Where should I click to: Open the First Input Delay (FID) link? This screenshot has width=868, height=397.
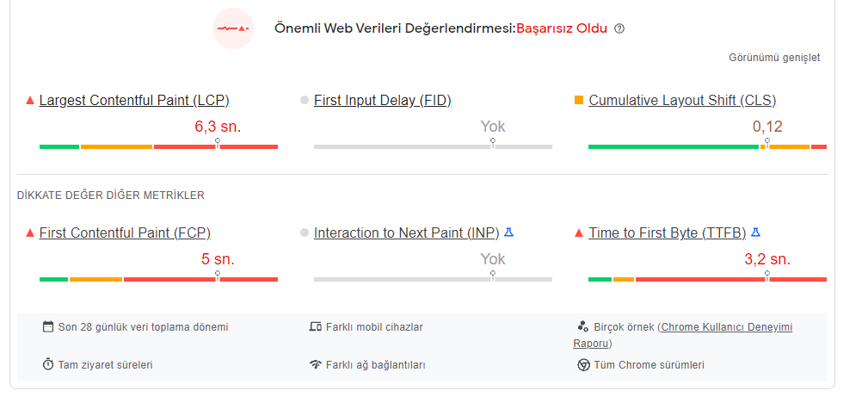pyautogui.click(x=383, y=101)
